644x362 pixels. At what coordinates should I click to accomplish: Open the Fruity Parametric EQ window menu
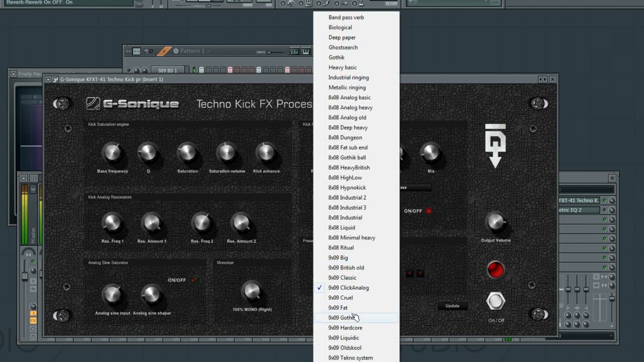pyautogui.click(x=14, y=74)
